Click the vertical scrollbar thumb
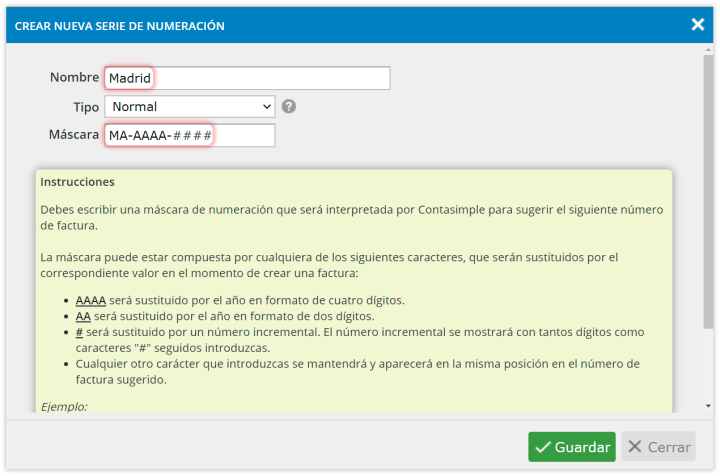This screenshot has width=720, height=476. coord(708,192)
